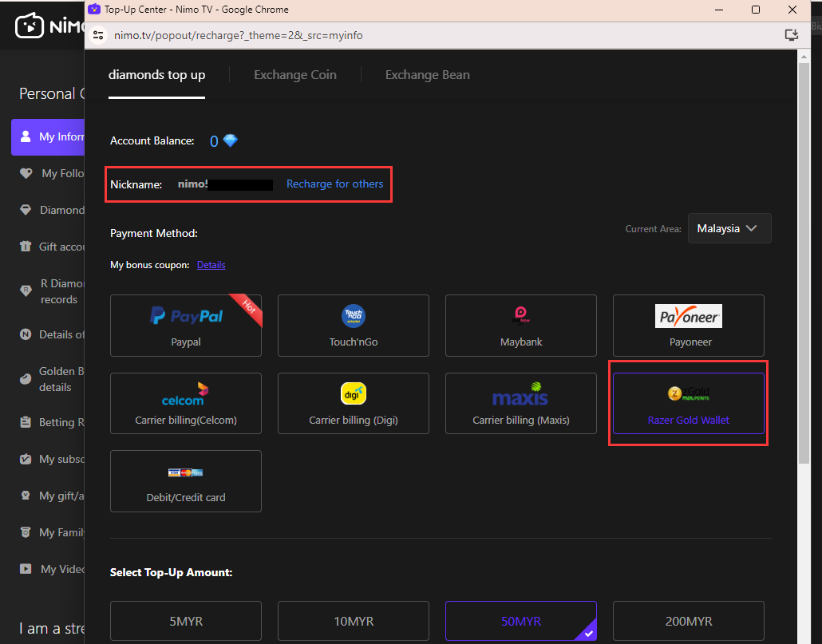Screen dimensions: 822x644
Task: Select the 200MYR top-up amount
Action: click(688, 621)
